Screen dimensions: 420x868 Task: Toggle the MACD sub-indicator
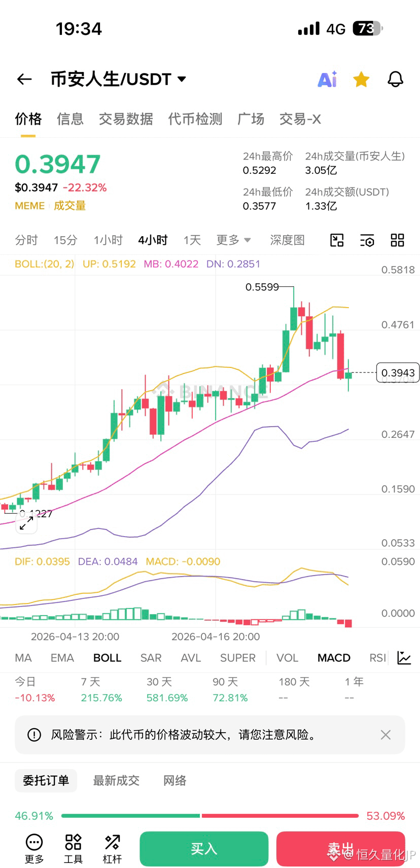334,658
